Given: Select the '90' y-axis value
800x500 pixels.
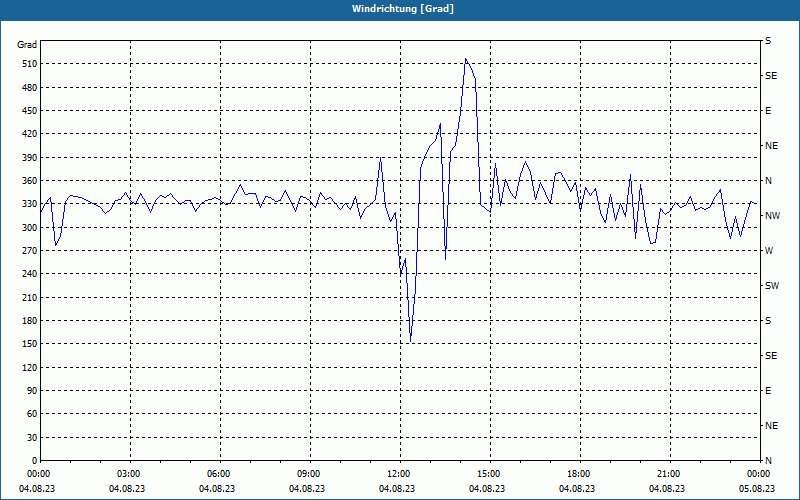Looking at the screenshot, I should point(32,390).
